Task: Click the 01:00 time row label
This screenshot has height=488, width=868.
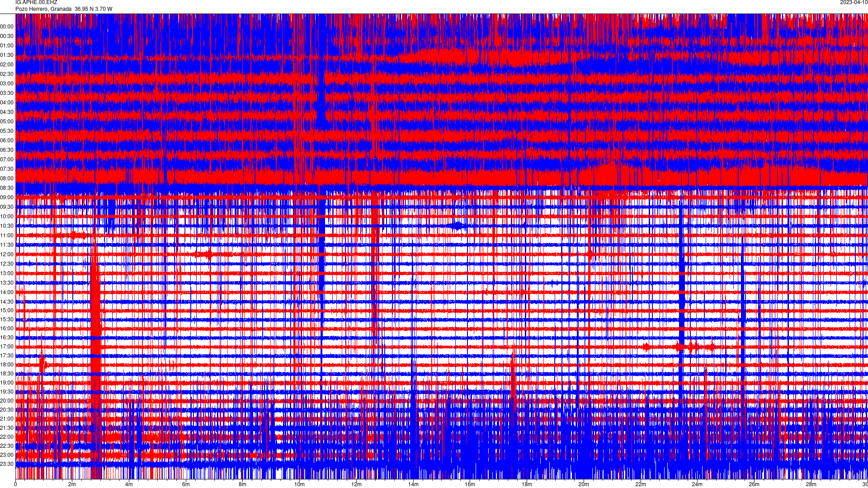Action: [x=7, y=46]
